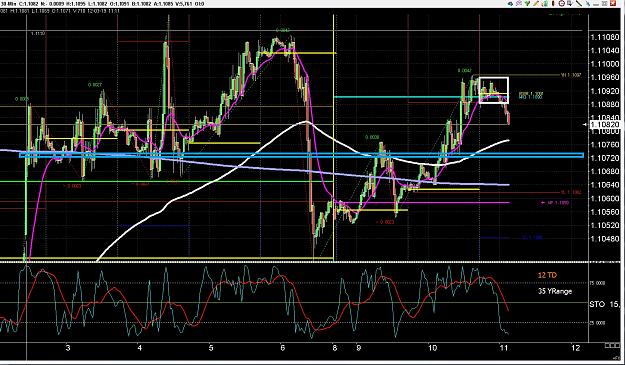Click the date label 10 on time axis
Image resolution: width=625 pixels, height=365 pixels.
(432, 348)
